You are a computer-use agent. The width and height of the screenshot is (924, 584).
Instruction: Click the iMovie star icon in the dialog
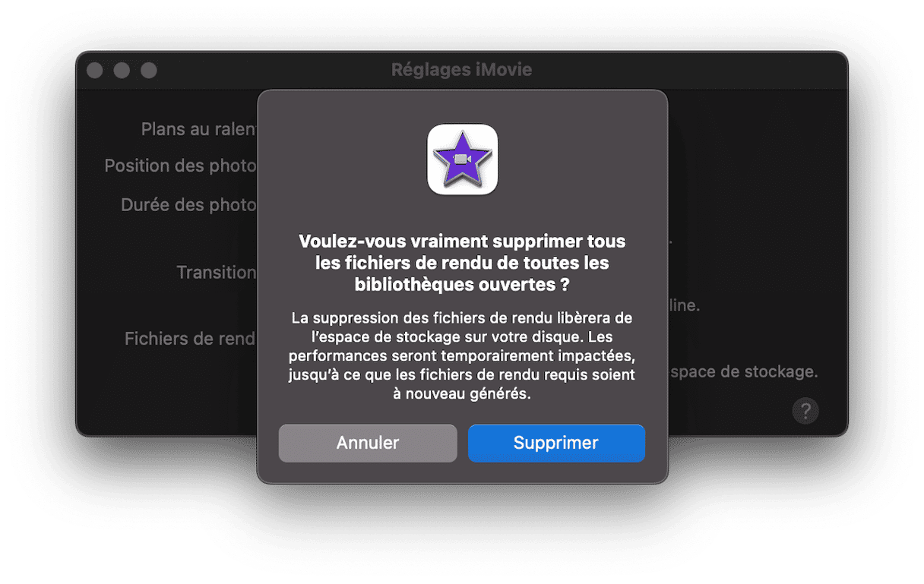[x=462, y=159]
